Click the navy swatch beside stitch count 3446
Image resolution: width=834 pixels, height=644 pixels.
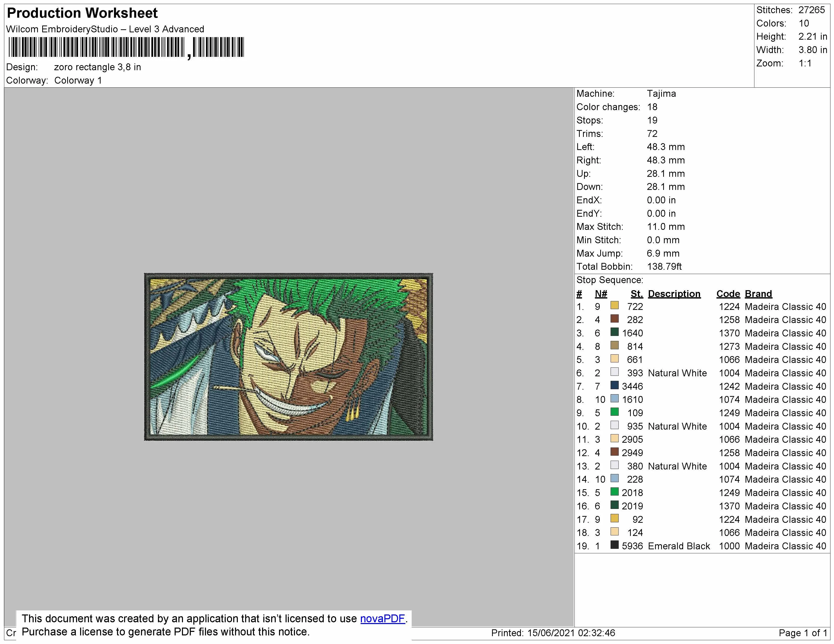614,385
